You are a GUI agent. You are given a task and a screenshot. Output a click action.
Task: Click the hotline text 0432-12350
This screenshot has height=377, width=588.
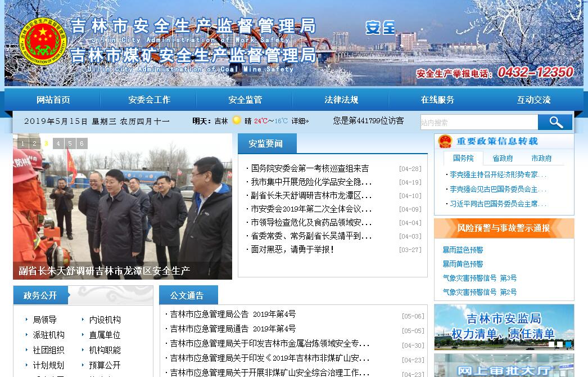pos(536,72)
